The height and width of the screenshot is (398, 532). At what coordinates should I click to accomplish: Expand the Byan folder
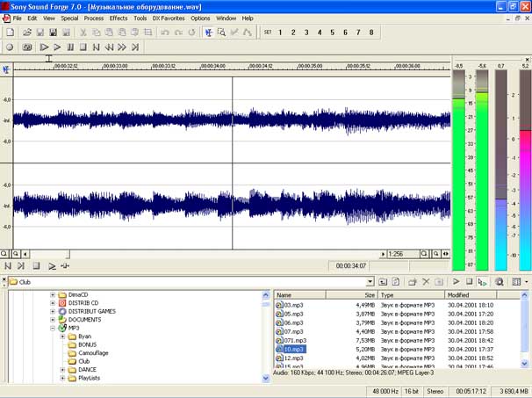pos(62,336)
